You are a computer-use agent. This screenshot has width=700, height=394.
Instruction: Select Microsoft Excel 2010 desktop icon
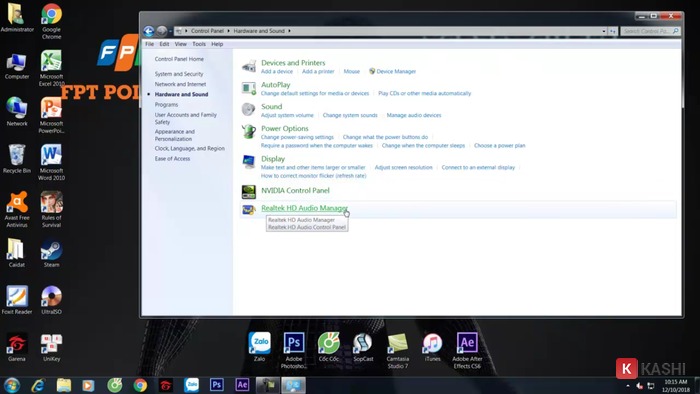tap(51, 68)
